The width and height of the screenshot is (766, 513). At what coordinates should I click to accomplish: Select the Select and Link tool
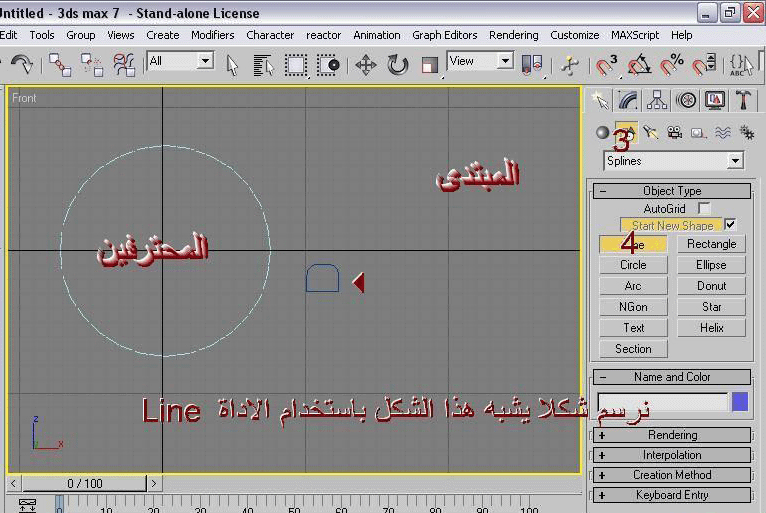[60, 64]
